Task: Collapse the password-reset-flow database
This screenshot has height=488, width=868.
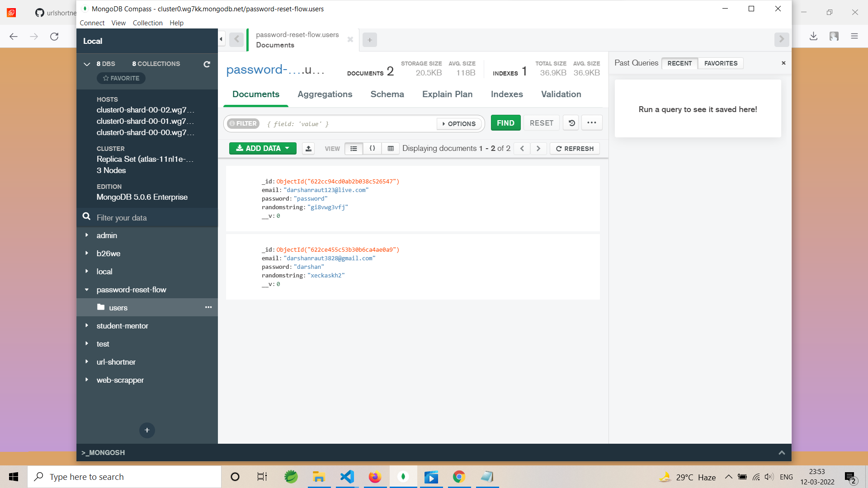Action: 87,290
